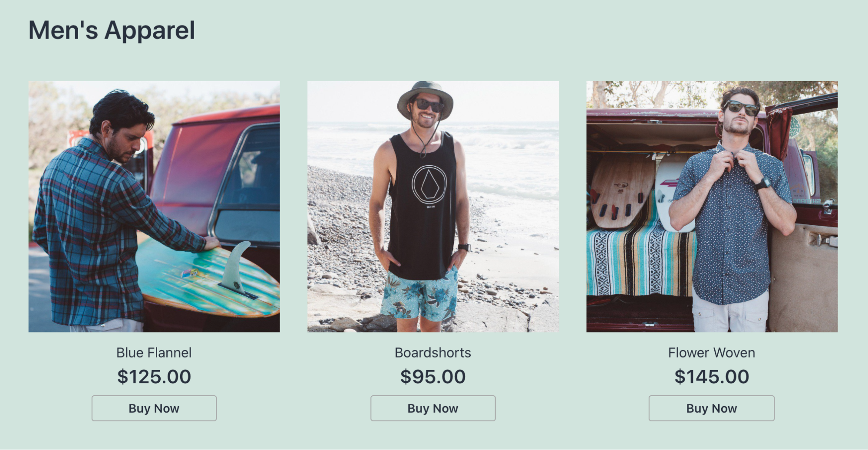Select the Boardshorts product name
868x450 pixels.
432,353
